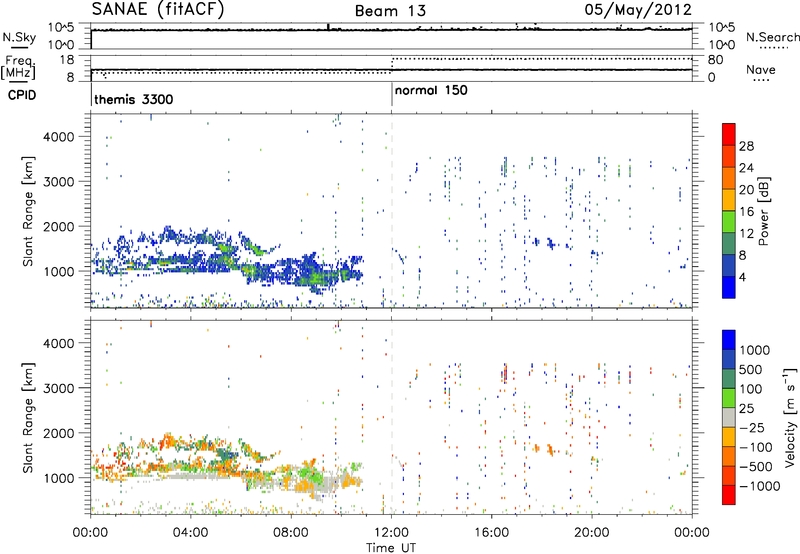
Task: Click the '500' label on Velocity colorbar
Action: point(751,369)
